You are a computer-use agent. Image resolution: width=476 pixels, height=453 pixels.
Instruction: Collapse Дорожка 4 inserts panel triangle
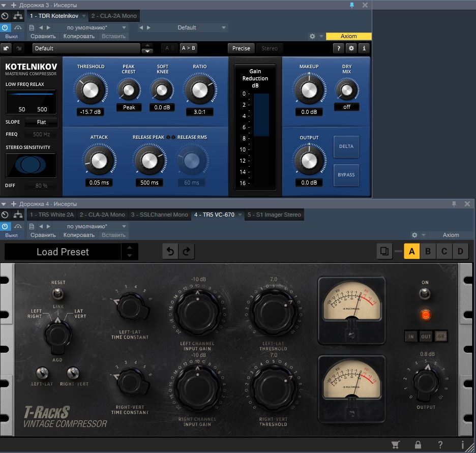click(x=4, y=204)
